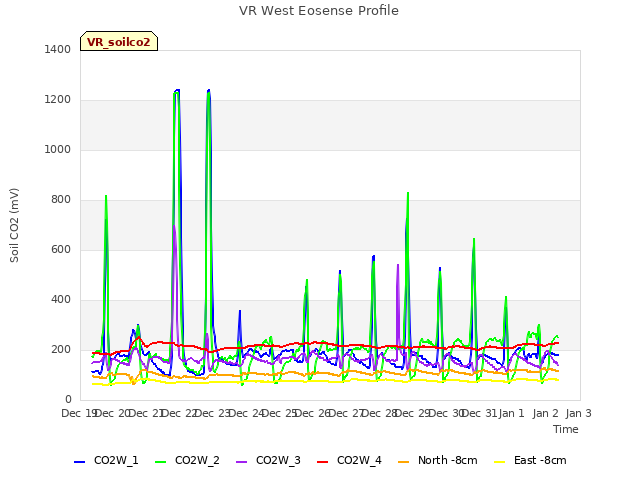
Task: Click the blue CO2W_1 legend color marker
Action: 79,462
